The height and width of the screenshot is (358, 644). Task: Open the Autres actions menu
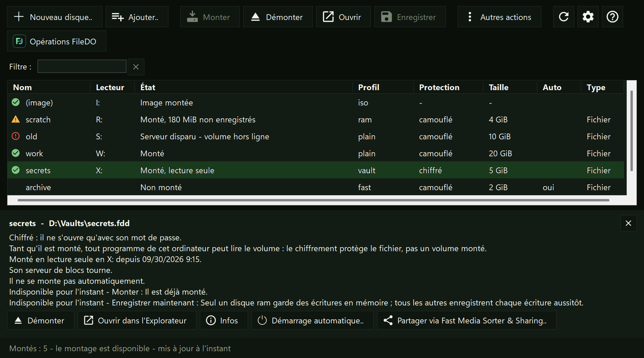tap(499, 17)
